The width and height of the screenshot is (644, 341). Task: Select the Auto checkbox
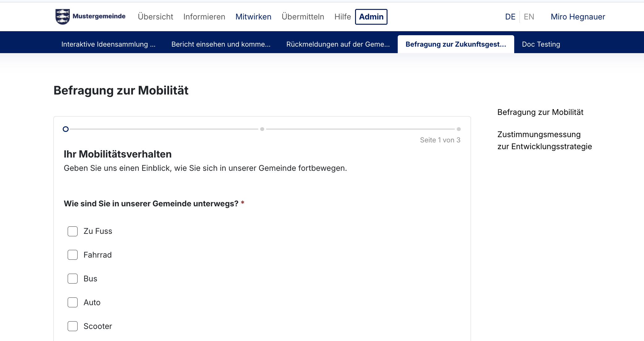point(73,303)
